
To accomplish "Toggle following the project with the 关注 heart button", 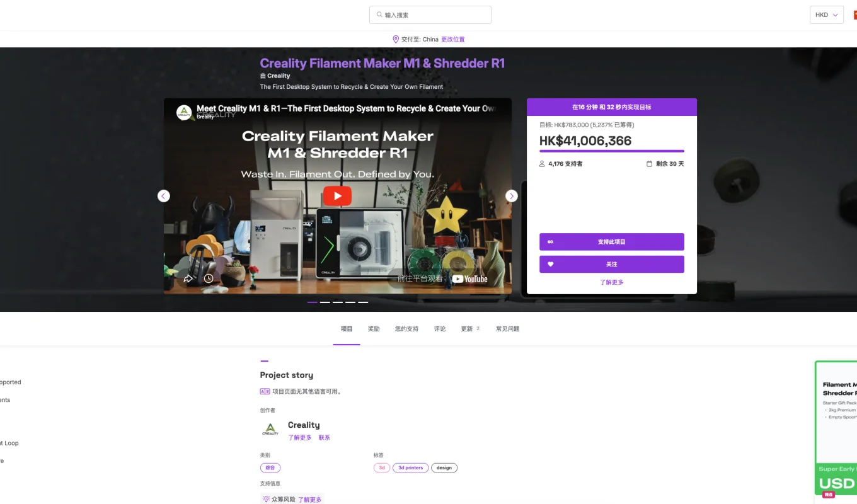I will coord(611,264).
